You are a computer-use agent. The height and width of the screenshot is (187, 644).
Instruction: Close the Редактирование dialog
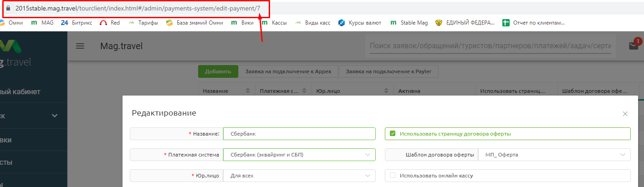tap(625, 114)
